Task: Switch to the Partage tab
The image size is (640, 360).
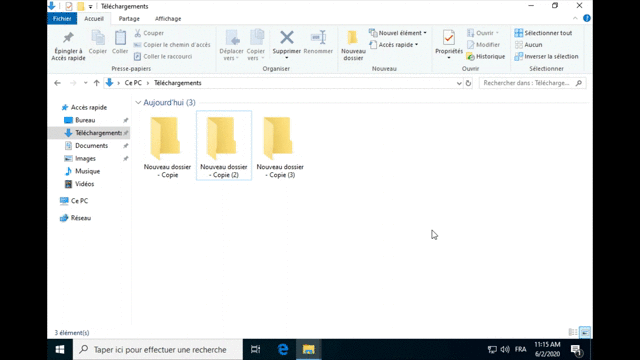Action: (x=129, y=18)
